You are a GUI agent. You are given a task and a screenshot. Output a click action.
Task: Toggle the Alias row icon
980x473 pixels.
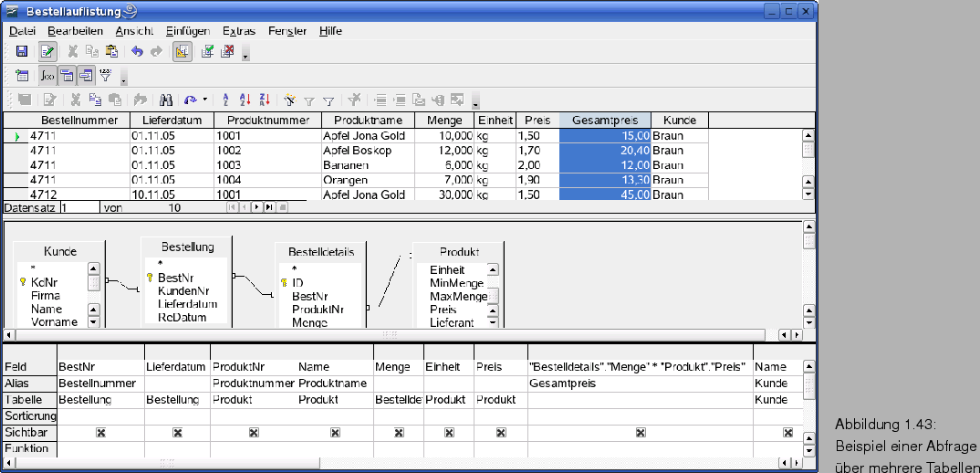[87, 76]
